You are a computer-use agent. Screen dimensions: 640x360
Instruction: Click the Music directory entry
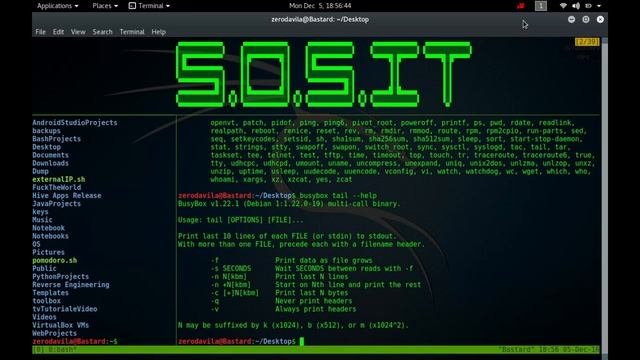pyautogui.click(x=42, y=220)
